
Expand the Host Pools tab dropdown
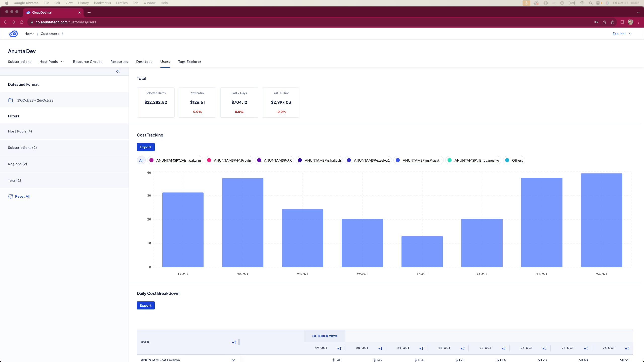pos(62,62)
